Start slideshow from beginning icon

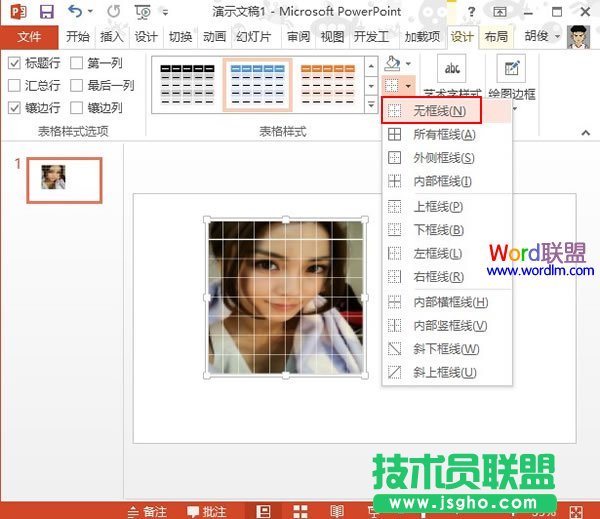click(x=142, y=12)
